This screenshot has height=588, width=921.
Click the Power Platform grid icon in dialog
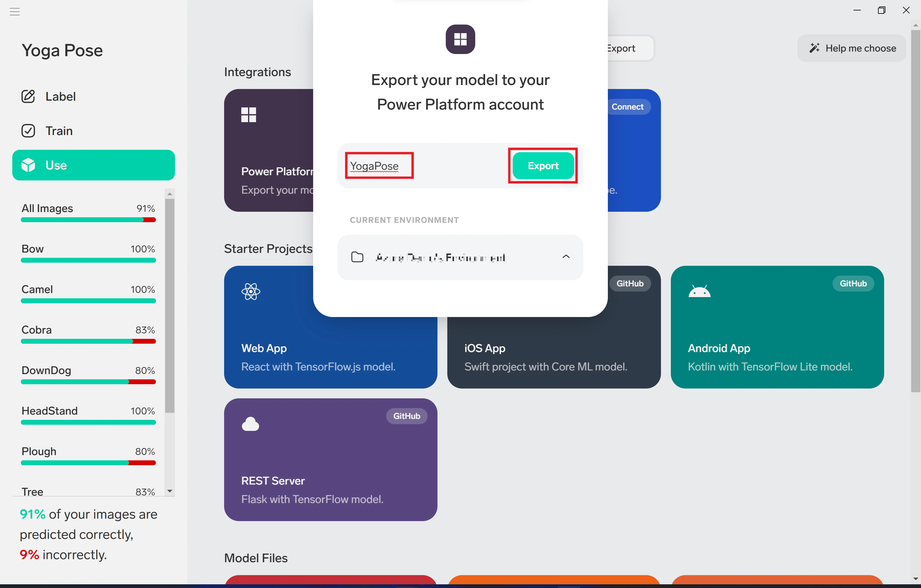pyautogui.click(x=460, y=39)
